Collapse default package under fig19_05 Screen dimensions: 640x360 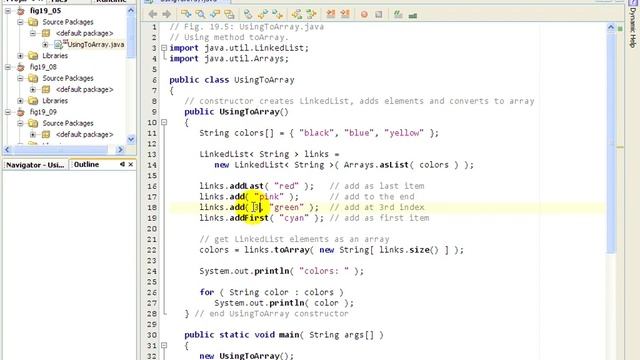(33, 33)
